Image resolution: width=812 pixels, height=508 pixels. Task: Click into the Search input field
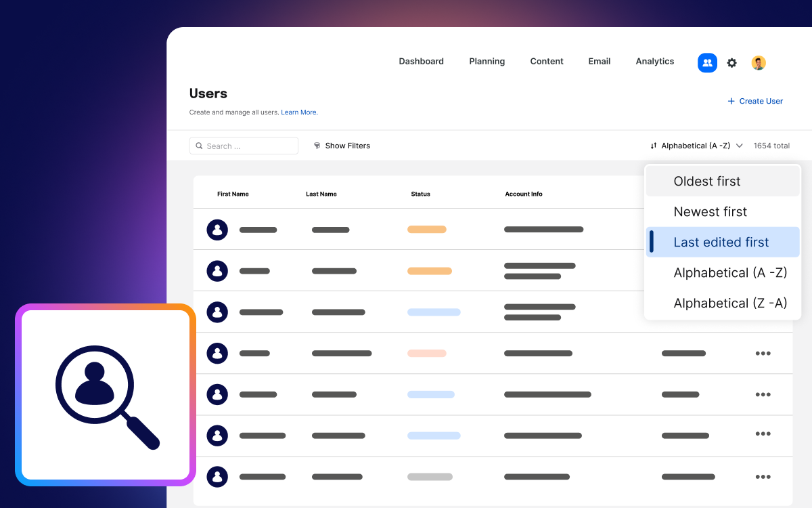(x=244, y=146)
